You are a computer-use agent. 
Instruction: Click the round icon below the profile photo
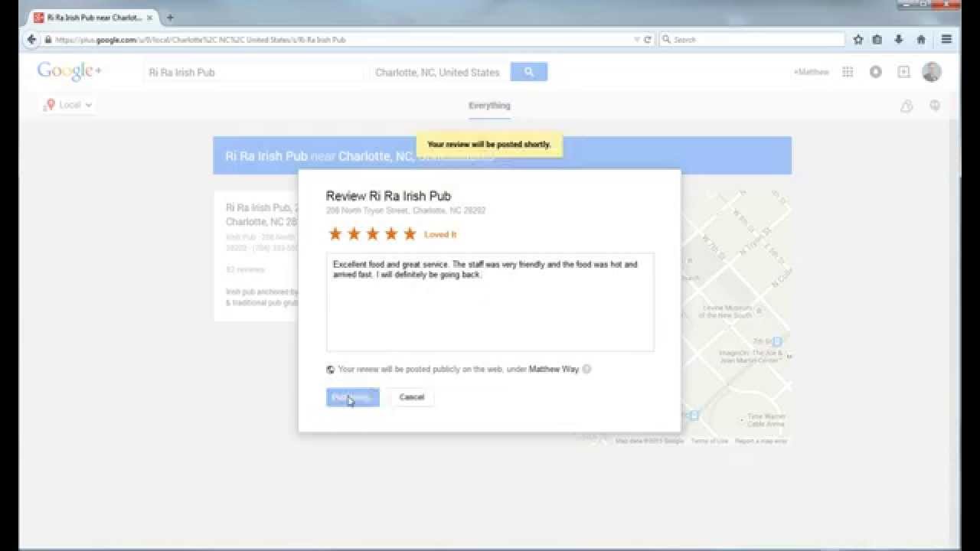click(x=935, y=106)
